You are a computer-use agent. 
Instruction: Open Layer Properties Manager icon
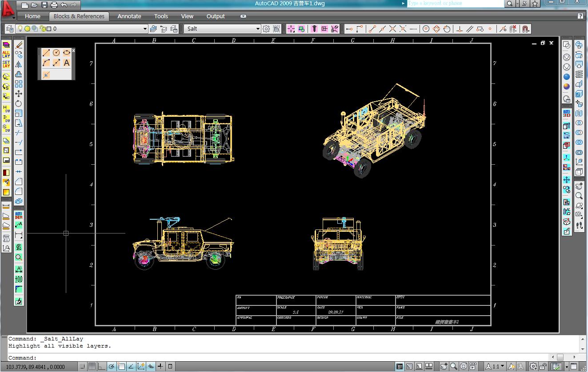(10, 29)
